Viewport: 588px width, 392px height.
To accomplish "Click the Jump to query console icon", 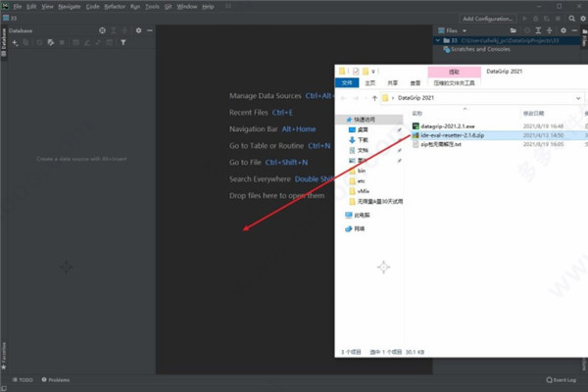I will coord(98,42).
